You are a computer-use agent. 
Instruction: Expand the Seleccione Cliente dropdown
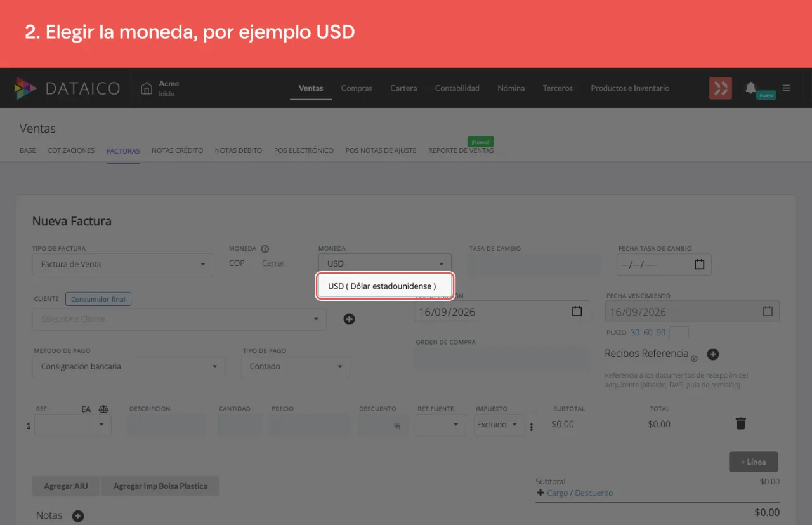click(x=180, y=319)
